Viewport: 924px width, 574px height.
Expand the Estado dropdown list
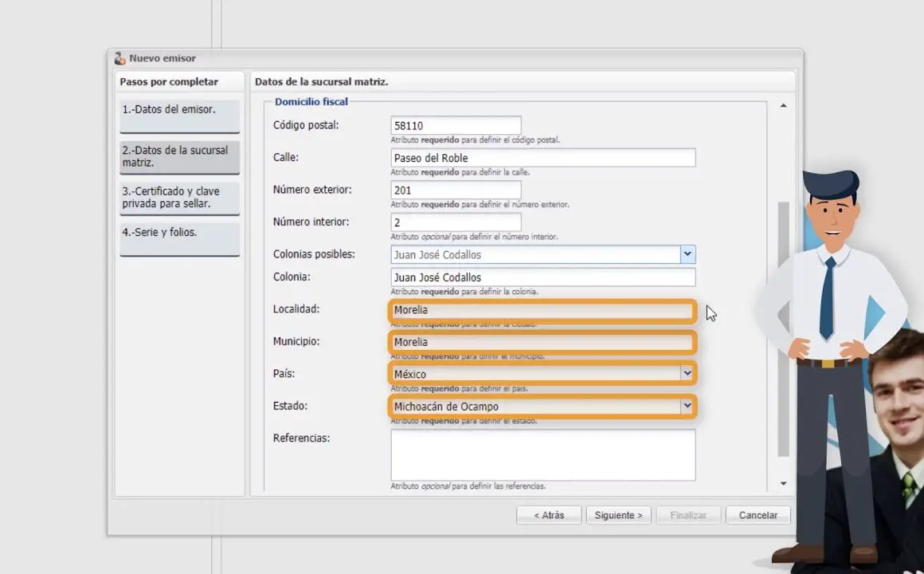687,407
